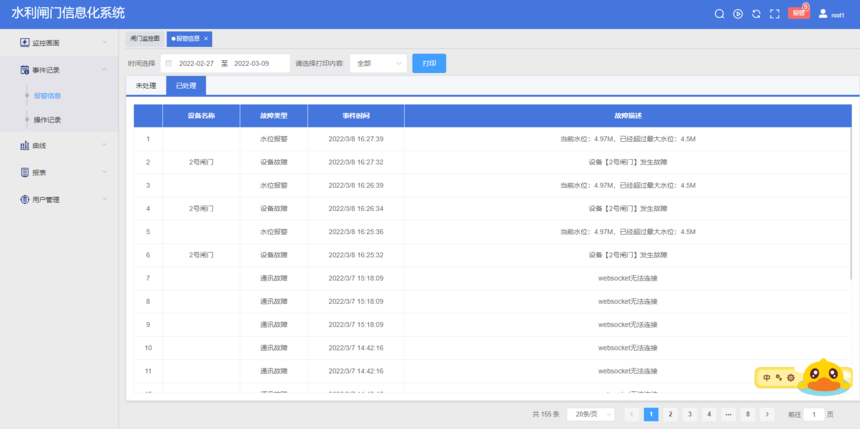Click the gear icon on duck toolbar
The height and width of the screenshot is (429, 860).
790,377
